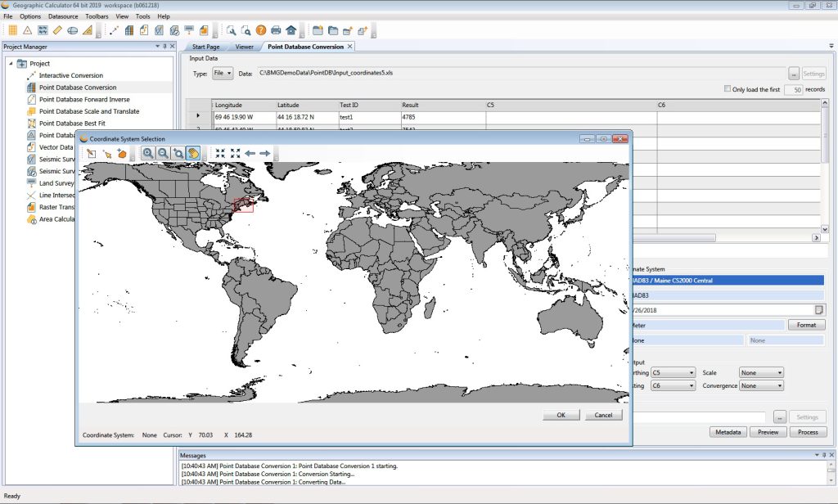Switch to the Viewer tab
The width and height of the screenshot is (838, 504).
(x=244, y=47)
